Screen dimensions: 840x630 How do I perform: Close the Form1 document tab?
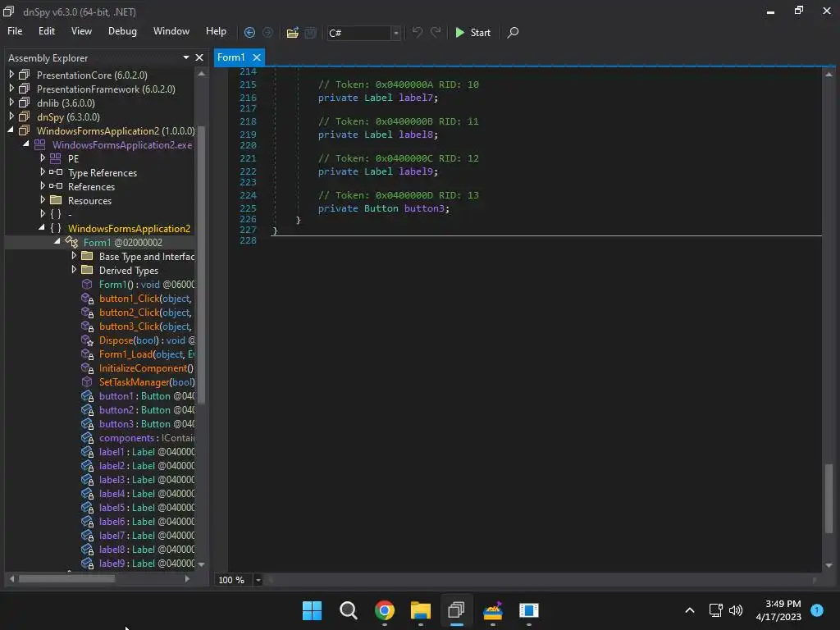[257, 57]
